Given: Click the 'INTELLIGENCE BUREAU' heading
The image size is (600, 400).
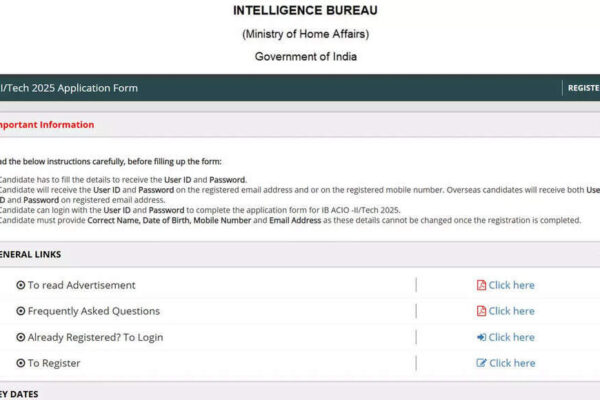Looking at the screenshot, I should tap(305, 10).
